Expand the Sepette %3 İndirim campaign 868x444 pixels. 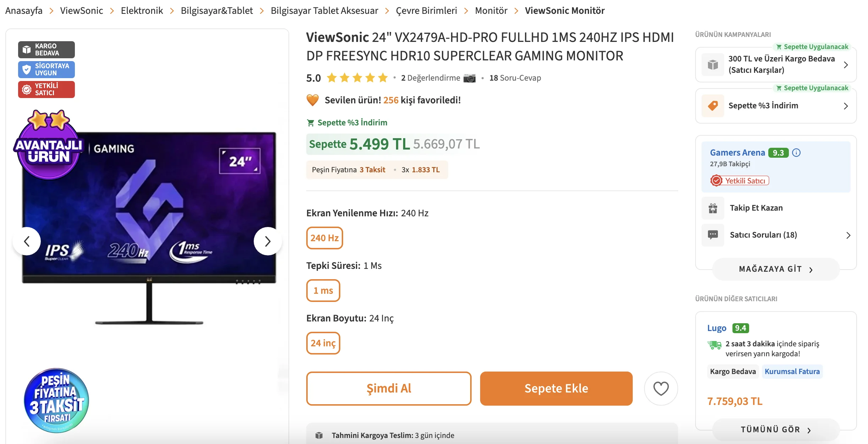pyautogui.click(x=846, y=106)
